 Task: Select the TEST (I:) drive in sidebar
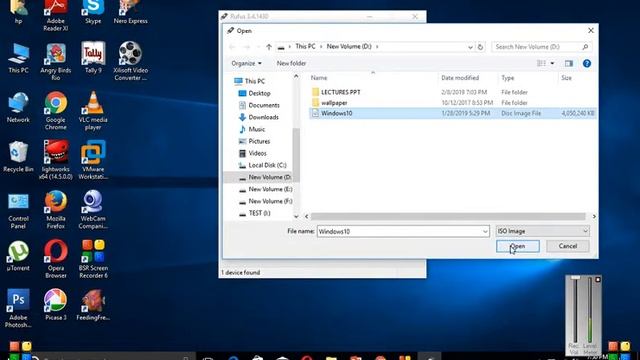259,213
